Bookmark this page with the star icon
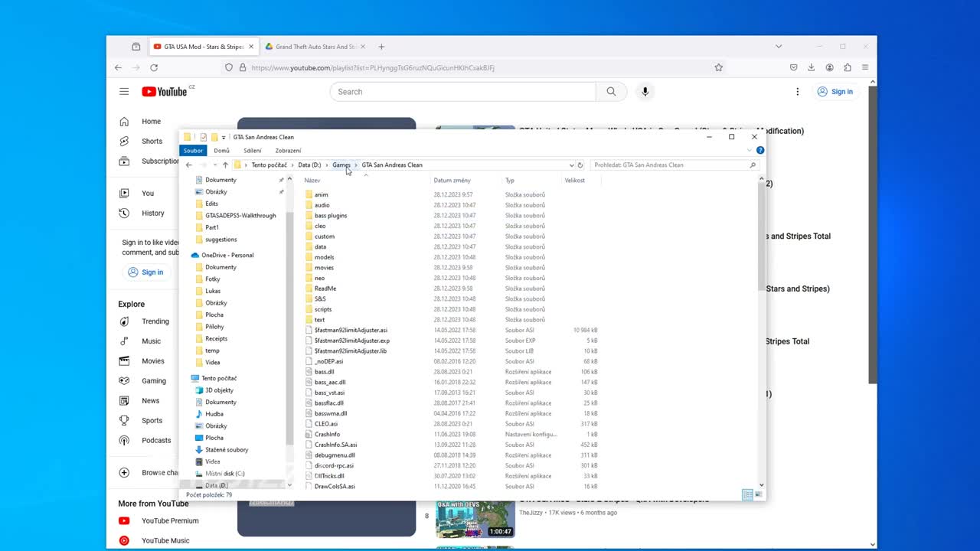This screenshot has height=551, width=980. click(718, 67)
